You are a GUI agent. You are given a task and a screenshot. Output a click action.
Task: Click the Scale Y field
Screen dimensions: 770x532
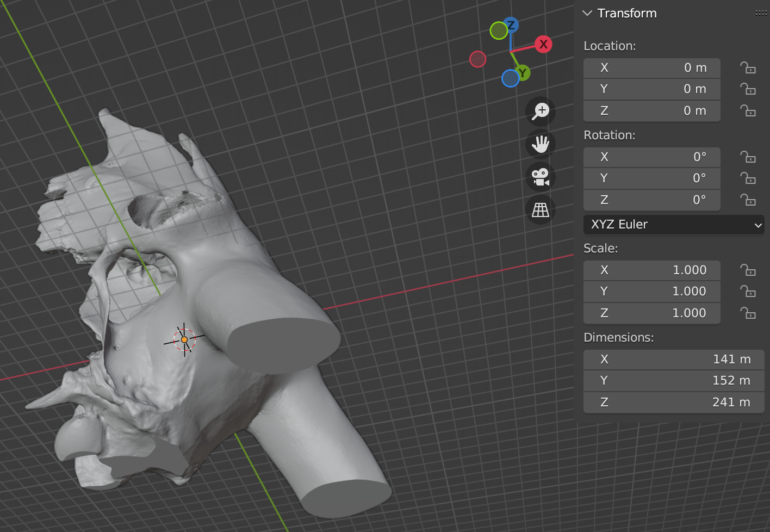(652, 292)
